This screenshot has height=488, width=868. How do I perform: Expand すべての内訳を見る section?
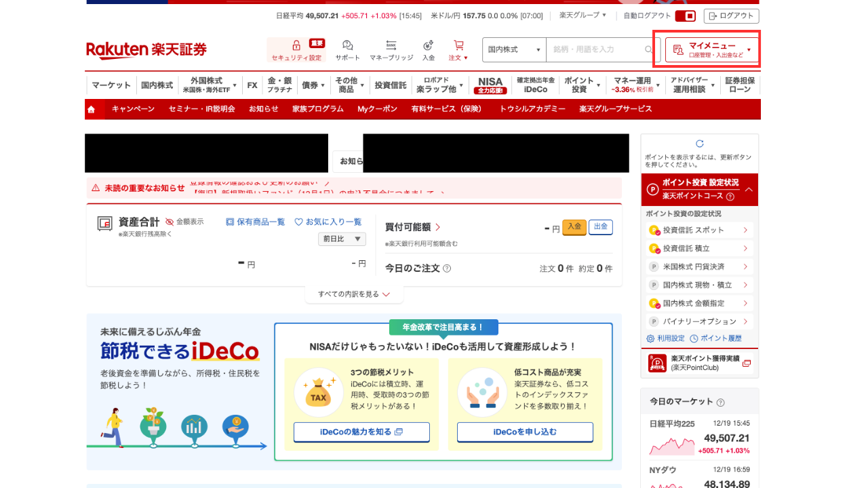click(354, 294)
